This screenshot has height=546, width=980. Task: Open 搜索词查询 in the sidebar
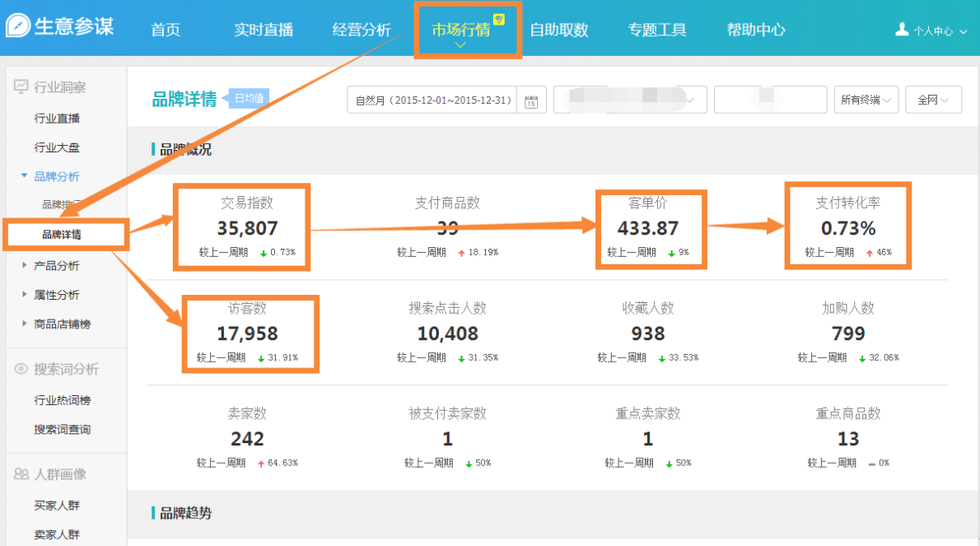[x=63, y=430]
